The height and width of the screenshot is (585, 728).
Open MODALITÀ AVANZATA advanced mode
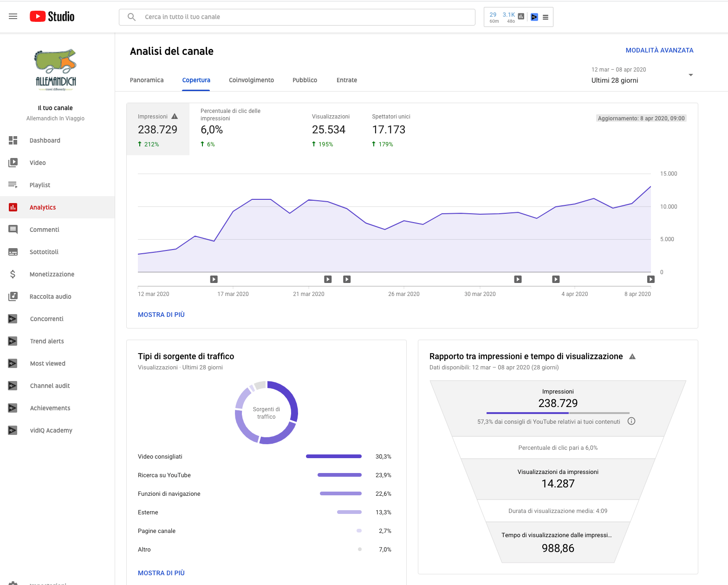[x=659, y=50]
